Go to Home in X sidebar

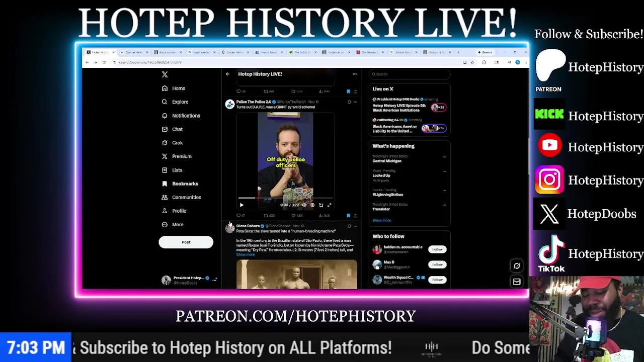(x=174, y=88)
